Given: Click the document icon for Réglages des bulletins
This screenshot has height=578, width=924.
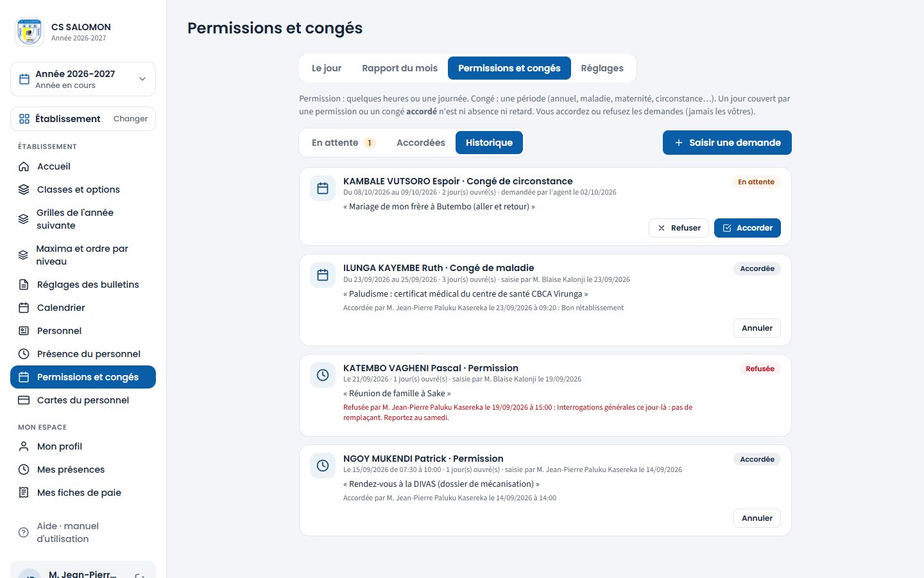Looking at the screenshot, I should click(x=24, y=285).
